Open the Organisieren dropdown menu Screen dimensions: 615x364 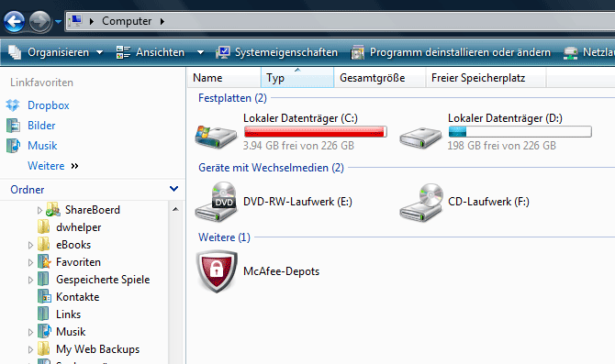point(56,52)
